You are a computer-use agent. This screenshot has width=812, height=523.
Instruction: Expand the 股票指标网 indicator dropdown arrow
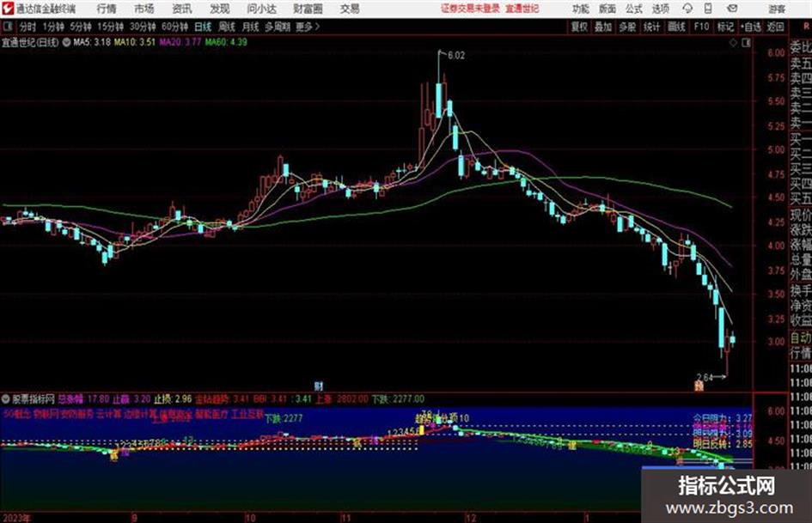coord(6,399)
